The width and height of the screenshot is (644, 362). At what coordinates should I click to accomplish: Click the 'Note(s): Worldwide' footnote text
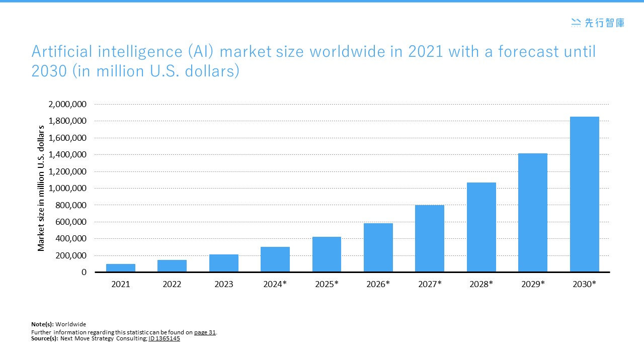click(x=58, y=324)
